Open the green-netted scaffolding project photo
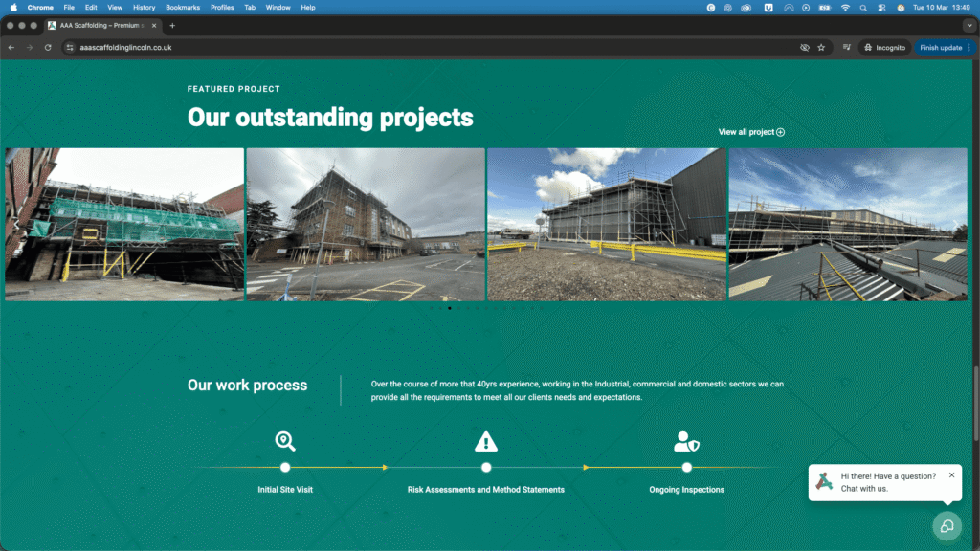980x551 pixels. coord(124,224)
